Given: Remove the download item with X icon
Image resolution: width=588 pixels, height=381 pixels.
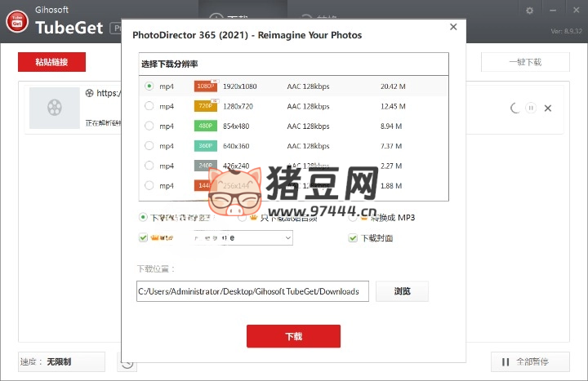Looking at the screenshot, I should point(548,108).
